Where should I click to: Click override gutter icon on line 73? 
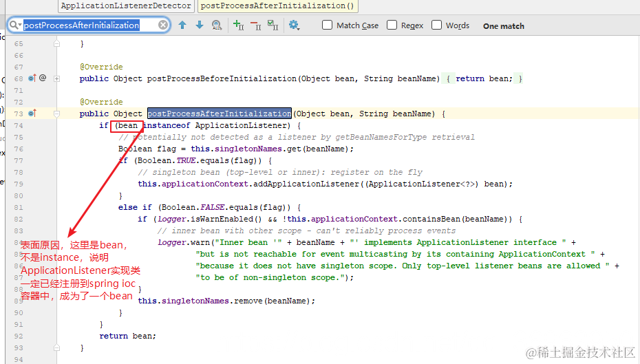click(32, 113)
